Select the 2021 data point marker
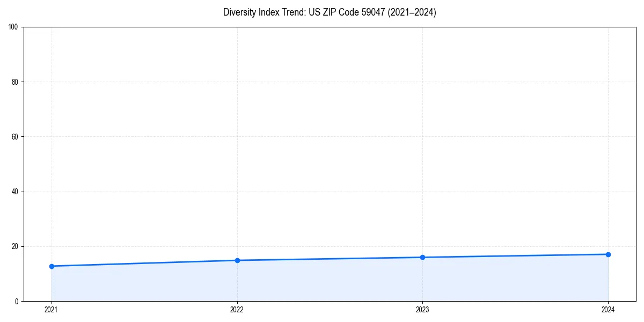Screen dimensions: 644x322 [x=51, y=266]
